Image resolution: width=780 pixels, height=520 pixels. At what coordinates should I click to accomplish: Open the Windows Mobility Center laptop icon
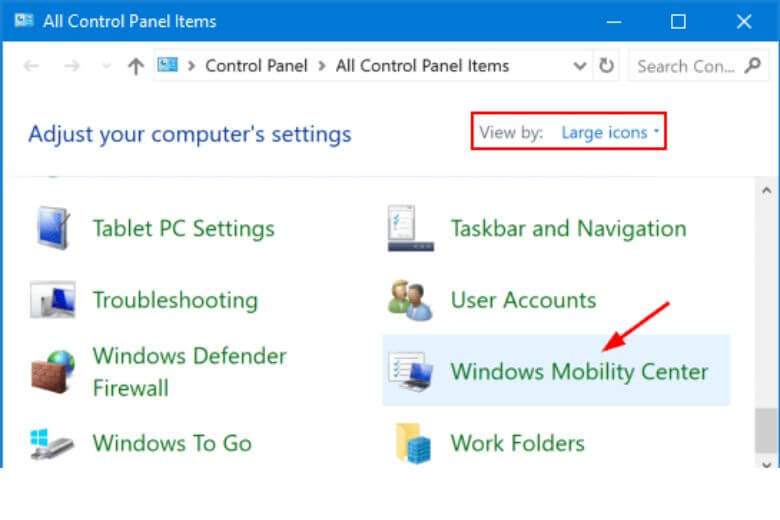tap(411, 372)
